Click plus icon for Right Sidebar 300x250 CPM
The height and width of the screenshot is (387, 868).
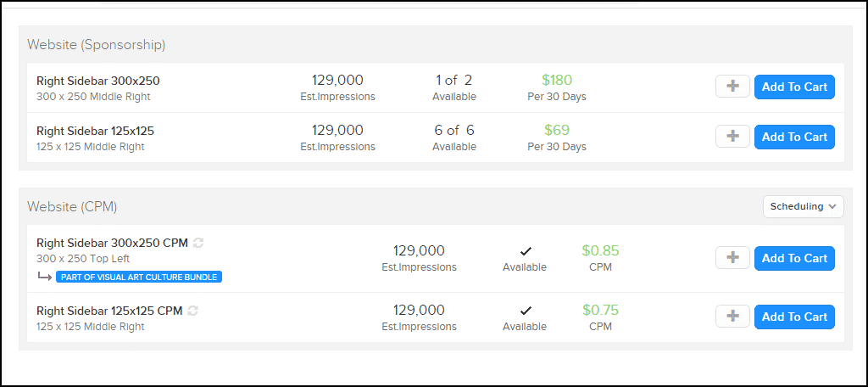click(732, 258)
